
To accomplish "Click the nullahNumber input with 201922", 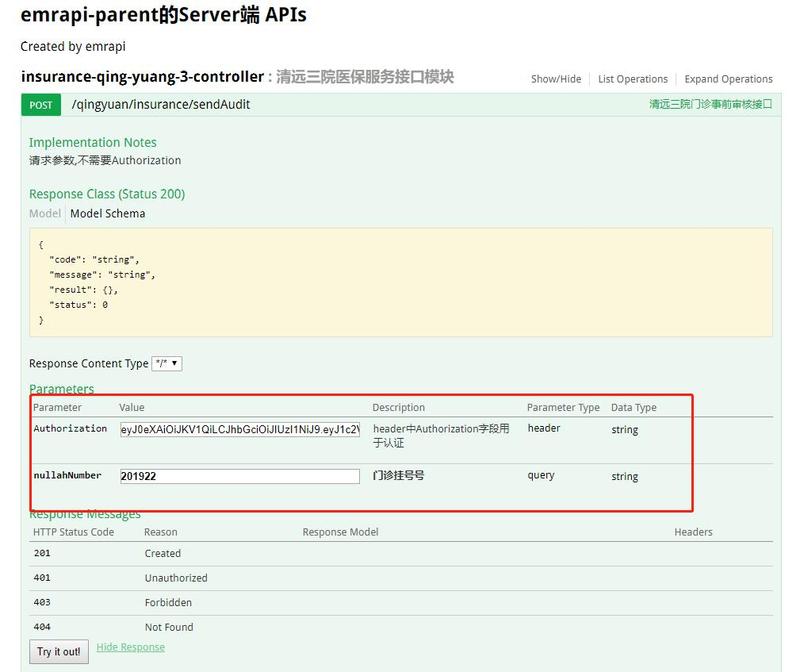I will [240, 476].
